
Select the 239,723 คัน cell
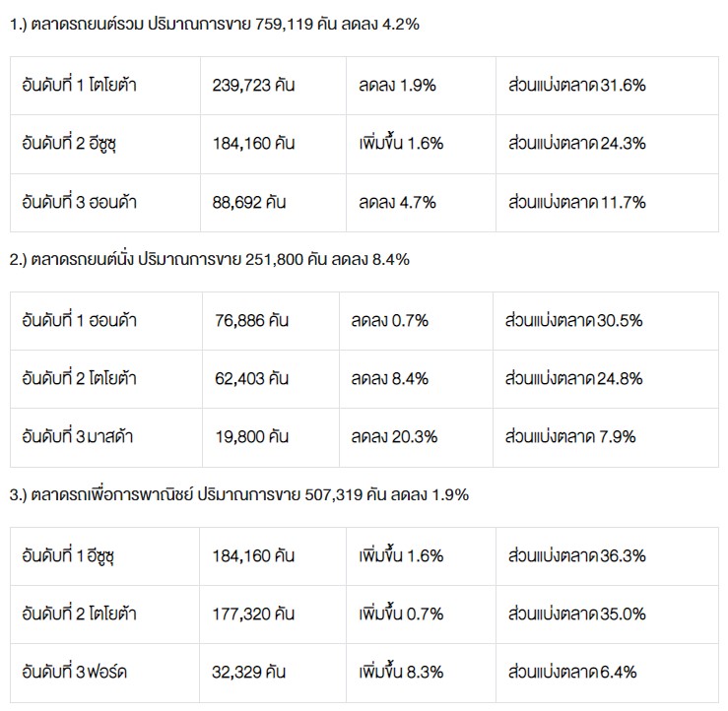point(253,85)
